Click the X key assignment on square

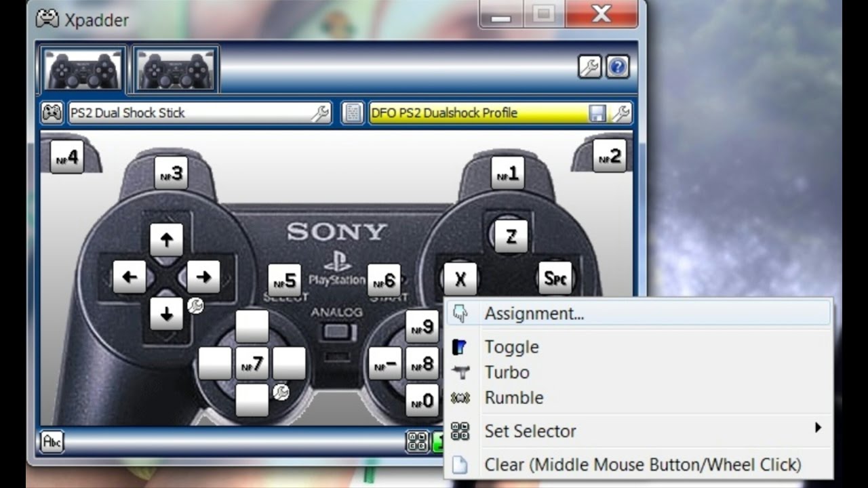pyautogui.click(x=460, y=279)
